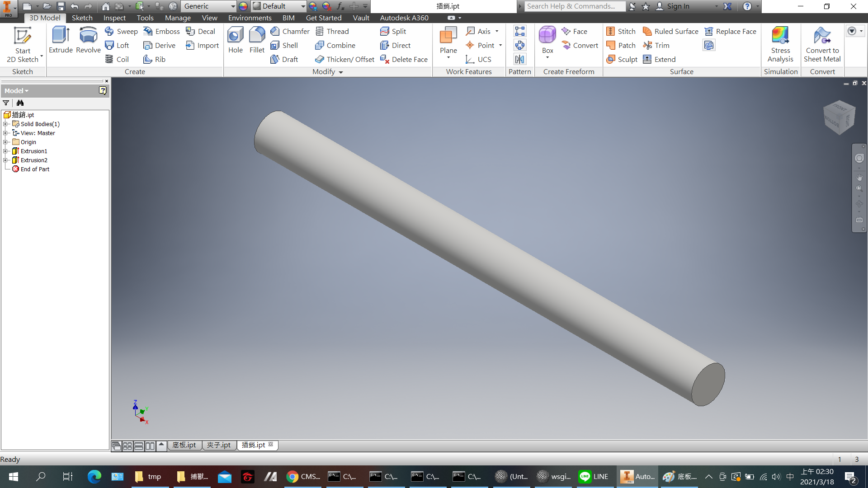Expand the Extrusion1 tree node
Screen dimensions: 868x488
[x=5, y=151]
